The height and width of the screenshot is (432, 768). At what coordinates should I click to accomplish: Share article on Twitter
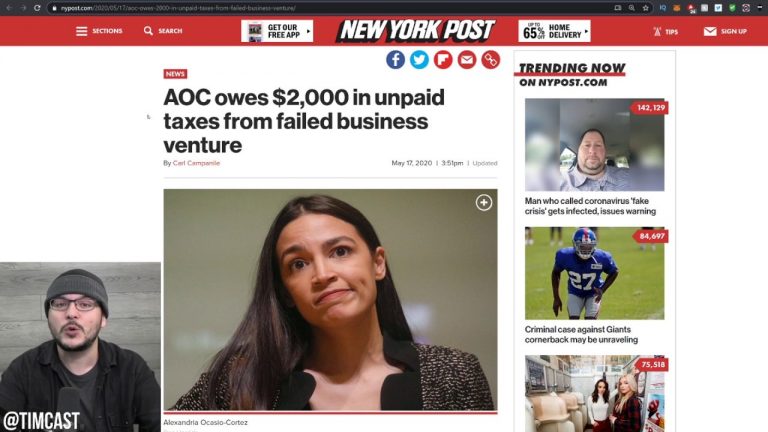coord(420,60)
